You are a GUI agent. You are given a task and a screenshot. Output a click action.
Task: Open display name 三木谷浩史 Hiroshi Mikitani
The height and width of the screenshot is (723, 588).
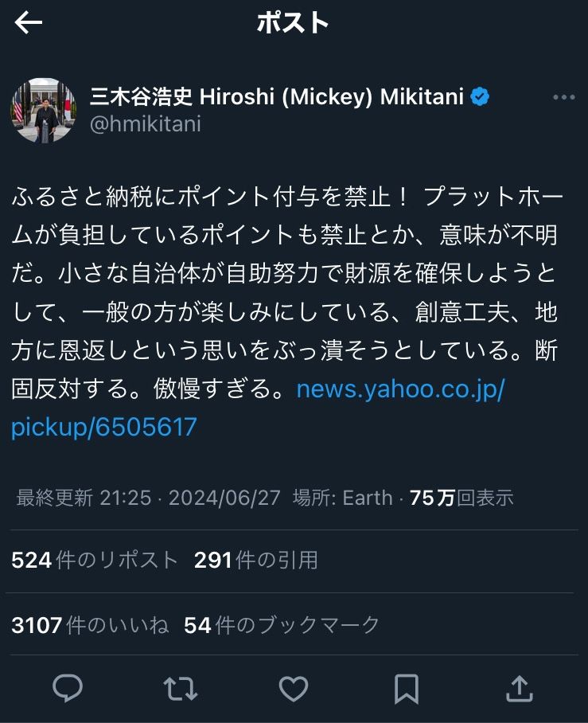pyautogui.click(x=275, y=97)
